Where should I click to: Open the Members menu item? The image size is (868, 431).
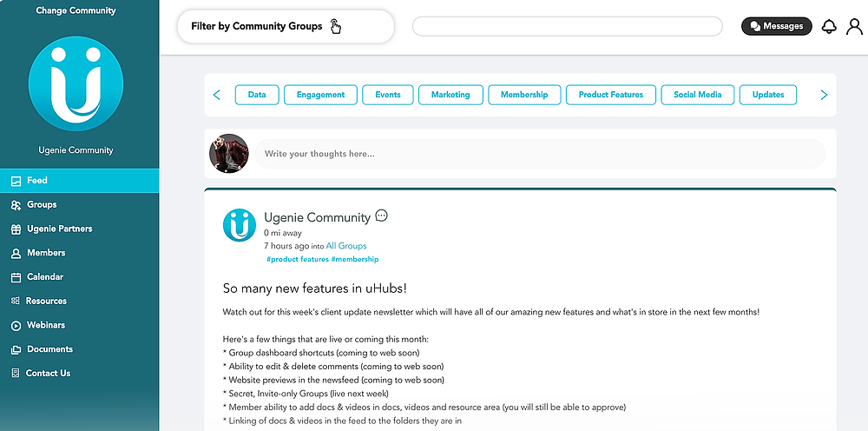click(79, 253)
